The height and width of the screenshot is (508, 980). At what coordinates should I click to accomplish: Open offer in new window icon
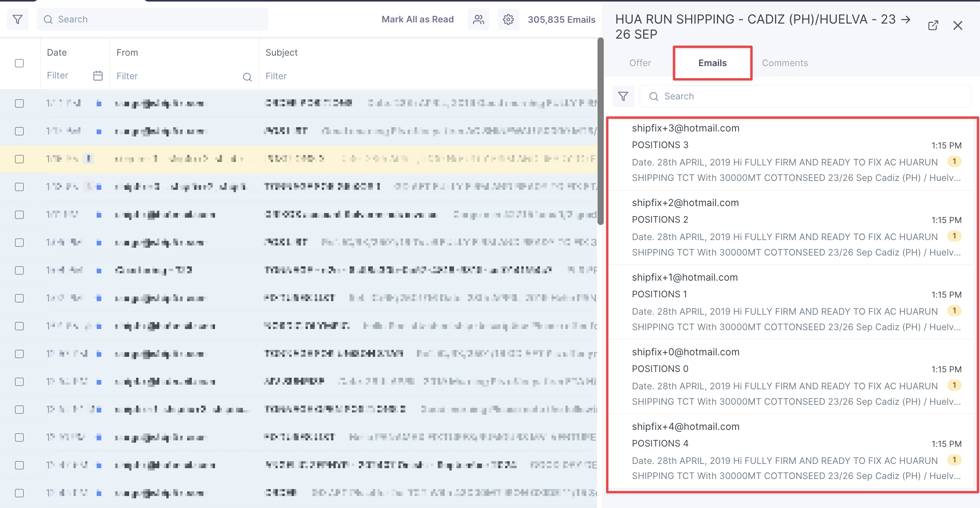(x=933, y=26)
